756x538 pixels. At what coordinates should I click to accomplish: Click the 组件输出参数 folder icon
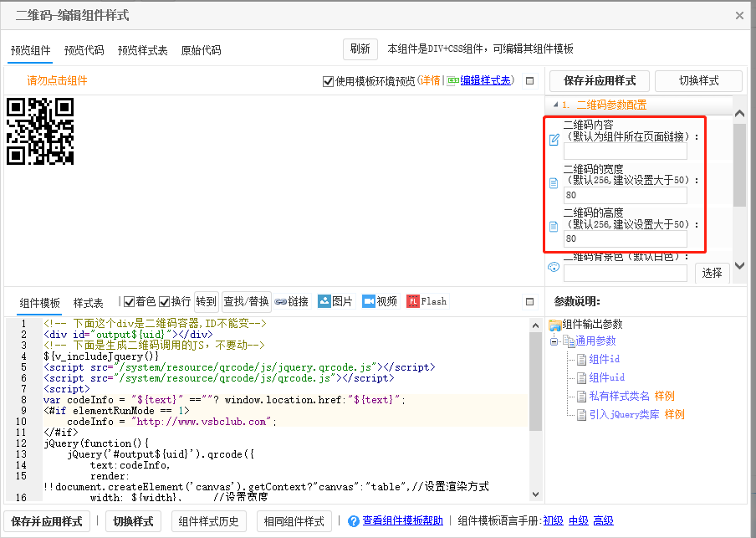[555, 325]
